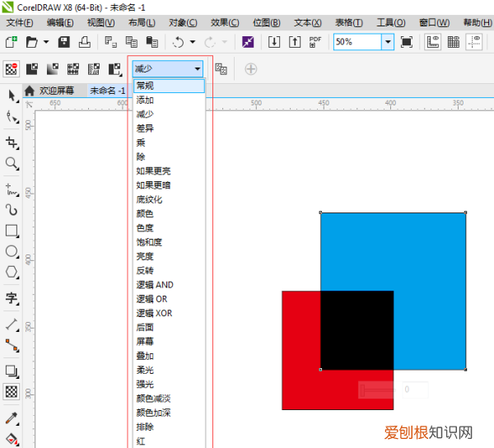The width and height of the screenshot is (494, 448).
Task: Open the zoom level 50% dropdown
Action: 387,41
